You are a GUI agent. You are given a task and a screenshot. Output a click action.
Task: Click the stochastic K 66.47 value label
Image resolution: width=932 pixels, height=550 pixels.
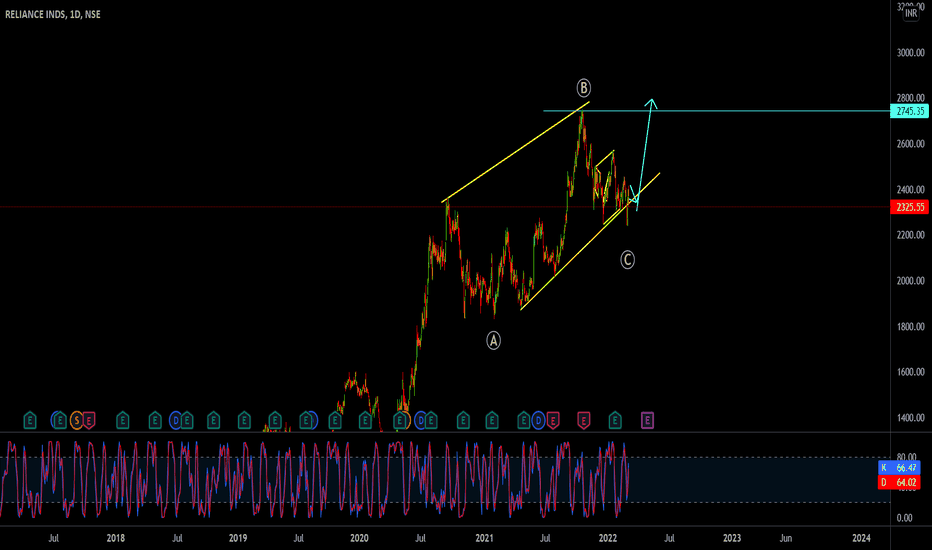899,468
